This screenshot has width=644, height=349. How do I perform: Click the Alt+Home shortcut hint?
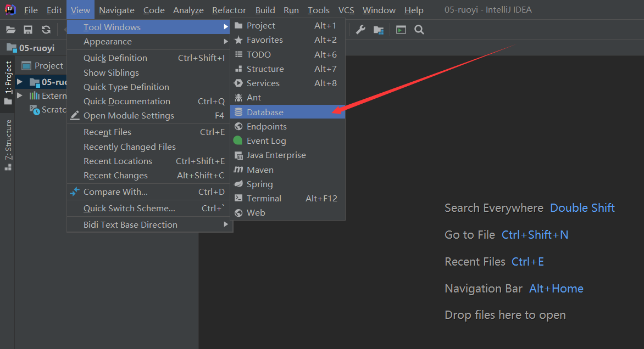click(556, 288)
